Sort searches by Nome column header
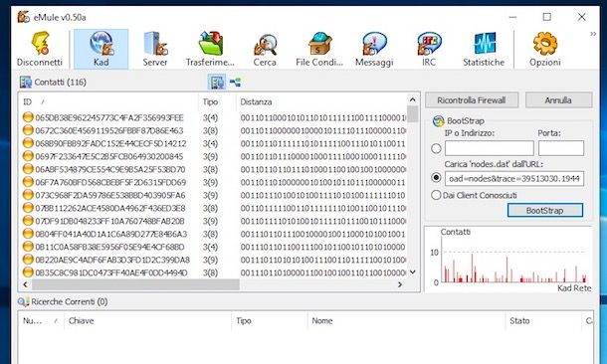The width and height of the screenshot is (607, 364). pyautogui.click(x=406, y=320)
